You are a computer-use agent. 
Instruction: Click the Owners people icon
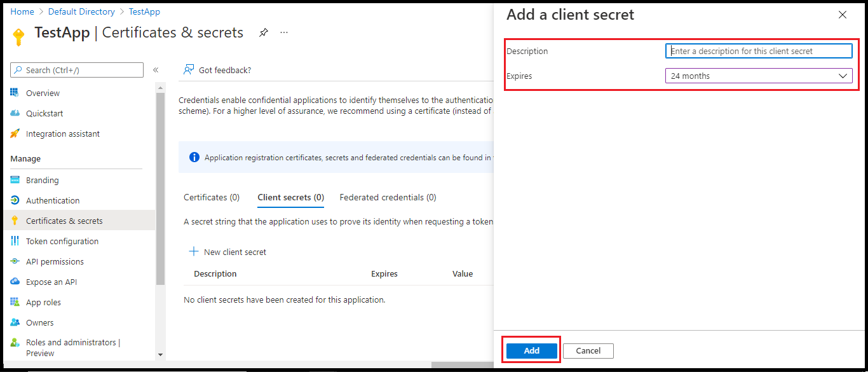click(15, 322)
